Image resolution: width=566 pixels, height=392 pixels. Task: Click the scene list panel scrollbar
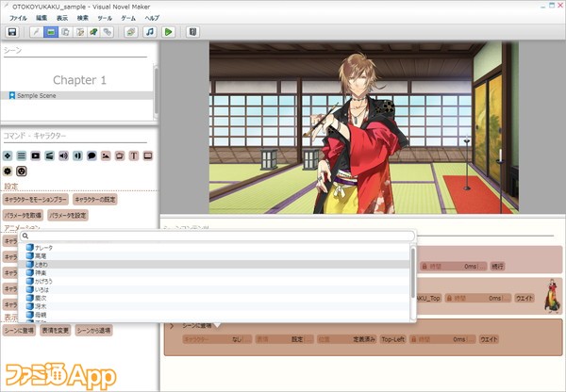pyautogui.click(x=157, y=90)
